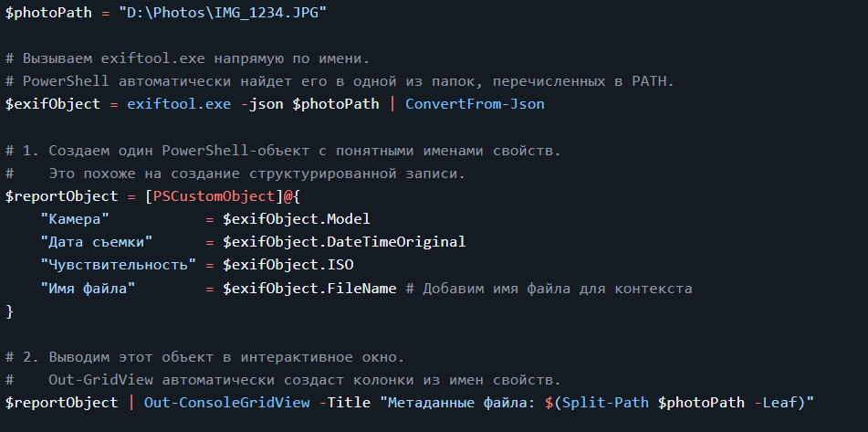The height and width of the screenshot is (432, 868).
Task: Click the comment mentioning exiftool.exe по имени
Action: pyautogui.click(x=187, y=58)
